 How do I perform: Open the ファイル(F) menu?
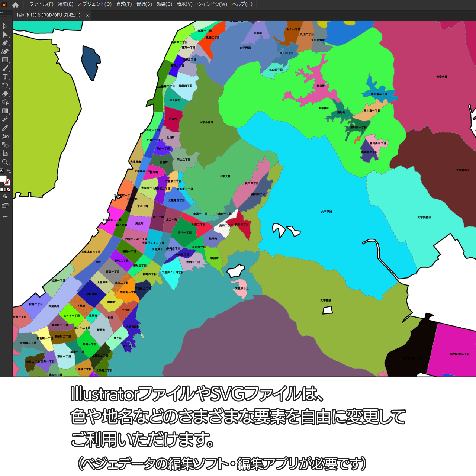click(41, 4)
